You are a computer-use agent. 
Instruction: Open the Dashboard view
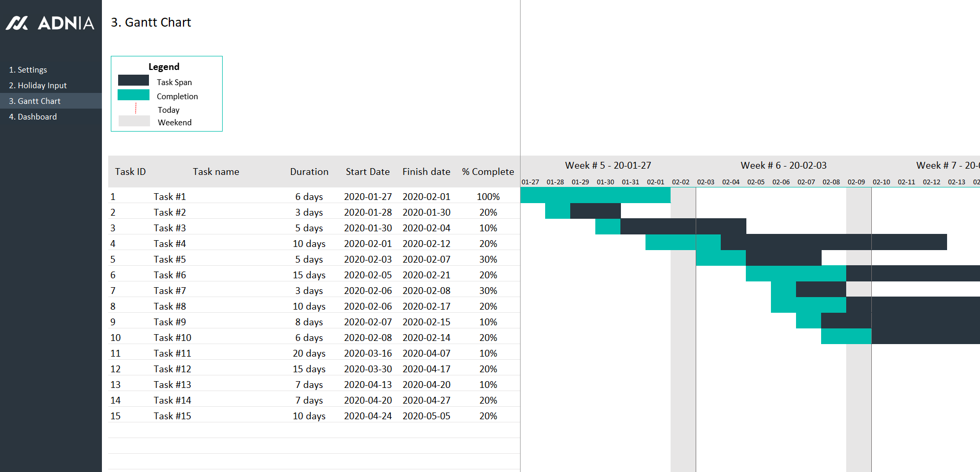coord(33,116)
